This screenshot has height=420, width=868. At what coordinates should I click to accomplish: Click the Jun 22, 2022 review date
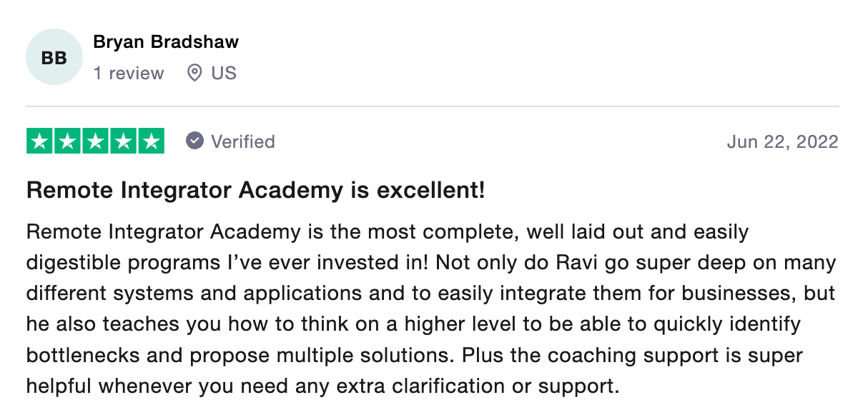(782, 141)
